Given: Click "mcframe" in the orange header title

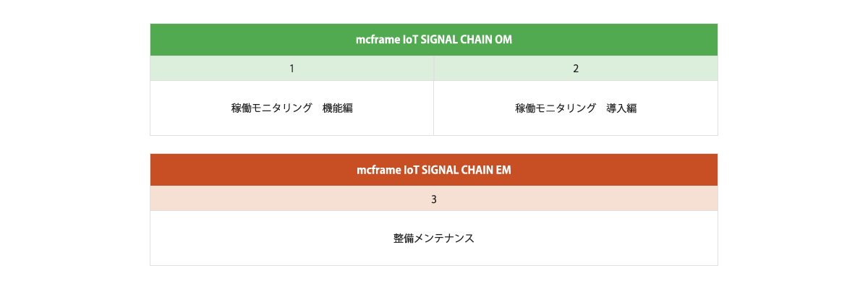Looking at the screenshot, I should [379, 170].
